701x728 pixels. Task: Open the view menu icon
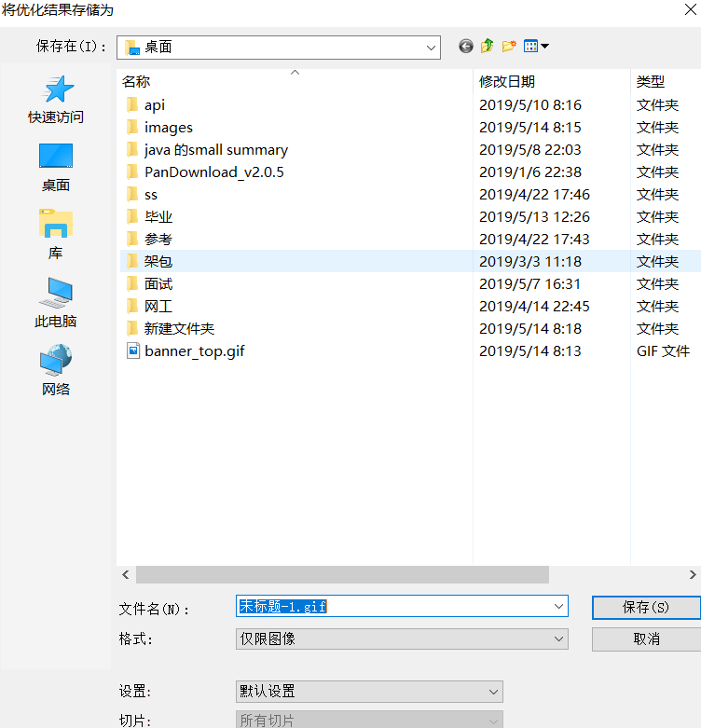click(536, 47)
